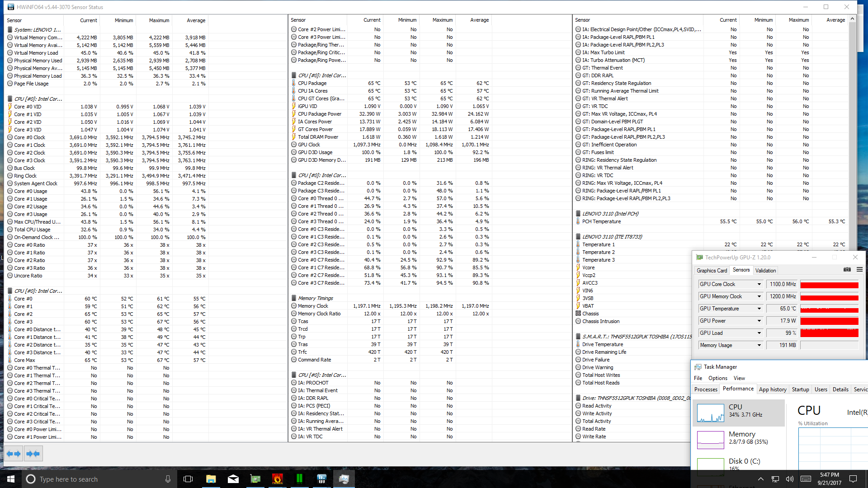Click the sensor list scroll-up arrow
This screenshot has height=488, width=868.
coord(852,19)
